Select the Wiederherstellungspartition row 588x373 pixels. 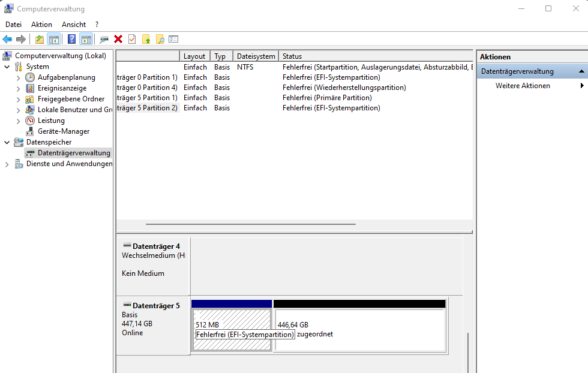[295, 88]
